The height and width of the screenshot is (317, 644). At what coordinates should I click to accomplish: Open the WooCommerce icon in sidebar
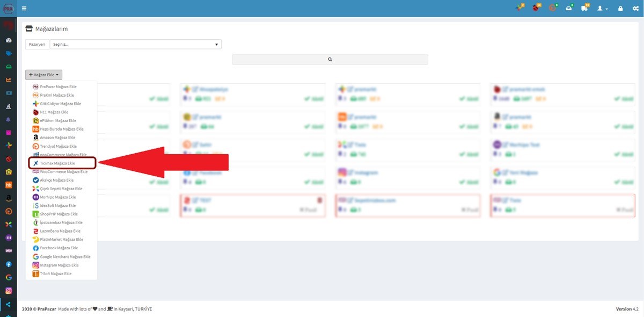(x=9, y=251)
